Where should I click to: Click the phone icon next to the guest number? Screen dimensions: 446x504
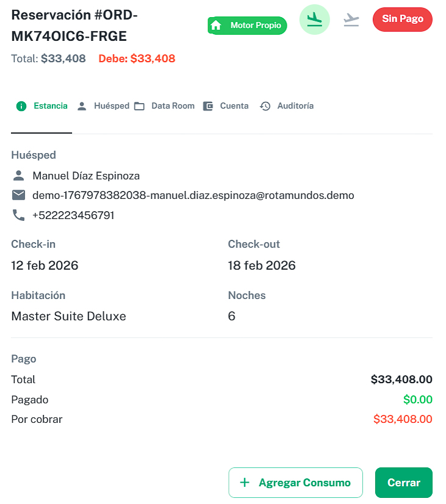point(16,215)
